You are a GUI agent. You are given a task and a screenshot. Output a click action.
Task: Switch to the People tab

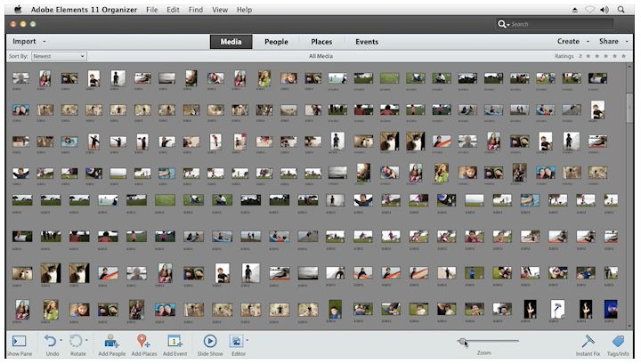[276, 42]
